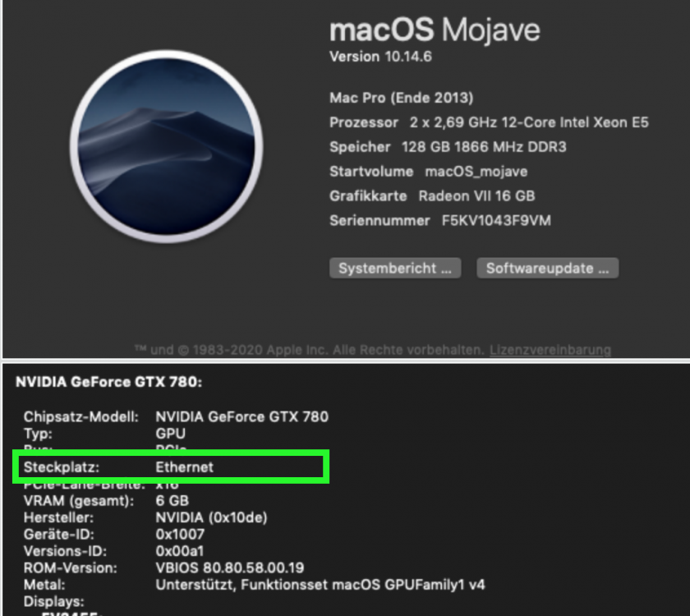Open the Lizenzvereinbarung link
The height and width of the screenshot is (616, 690).
(550, 350)
